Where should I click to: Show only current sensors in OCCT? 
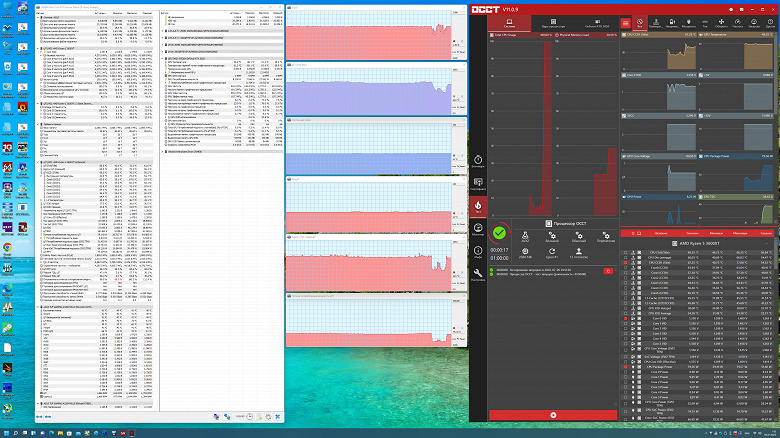pos(705,23)
